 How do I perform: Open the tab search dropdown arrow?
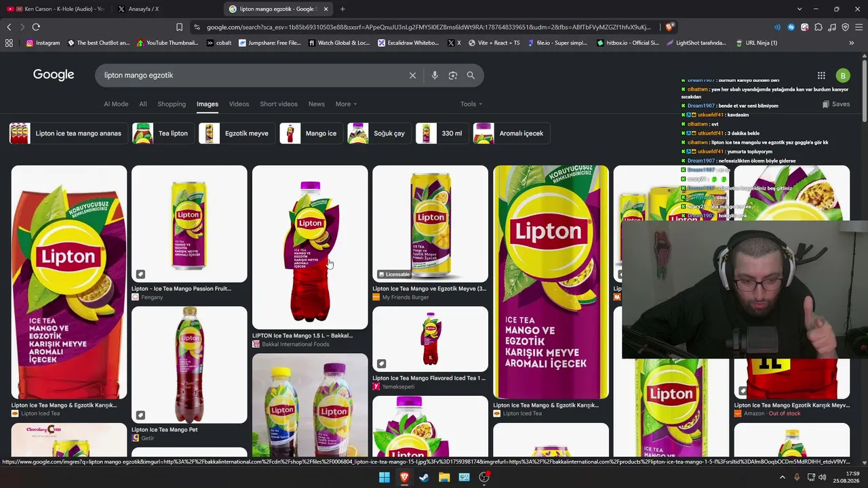pyautogui.click(x=800, y=9)
